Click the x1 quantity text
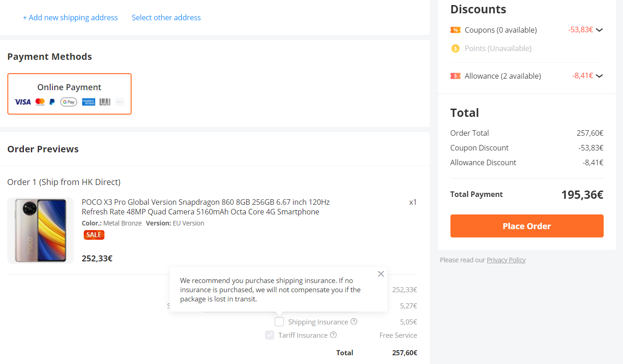Image resolution: width=623 pixels, height=364 pixels. click(x=413, y=202)
